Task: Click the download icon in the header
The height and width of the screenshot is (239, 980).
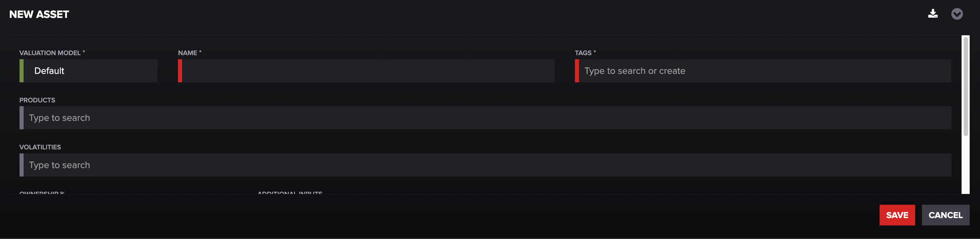Action: (933, 14)
